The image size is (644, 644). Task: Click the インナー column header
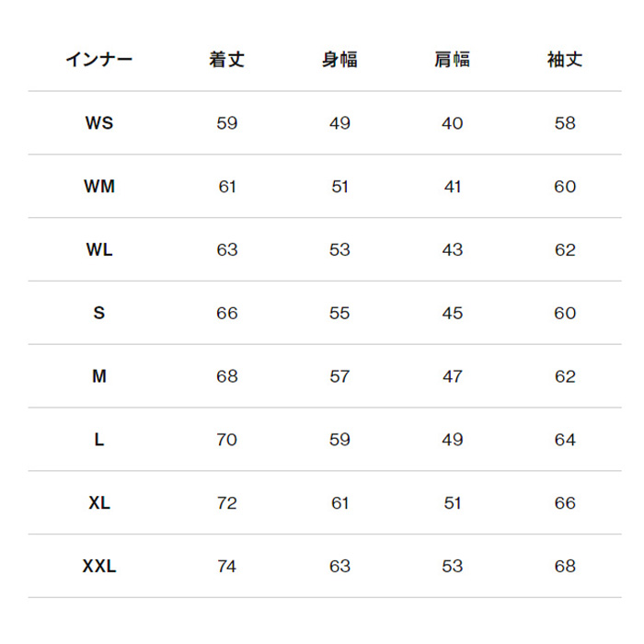tap(99, 60)
